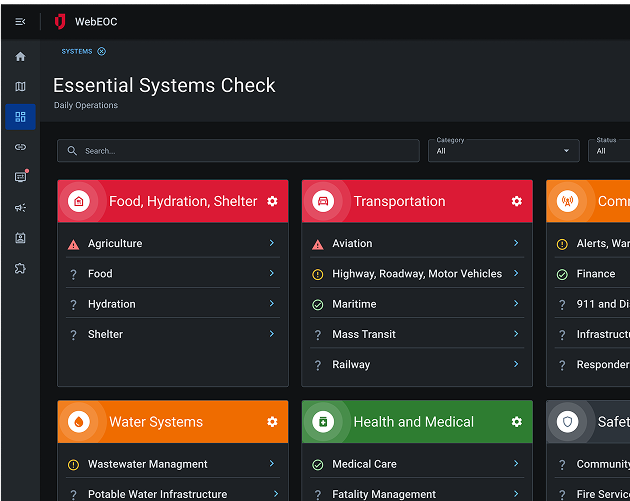Open the puzzle piece plugins icon
This screenshot has height=501, width=630.
(20, 268)
